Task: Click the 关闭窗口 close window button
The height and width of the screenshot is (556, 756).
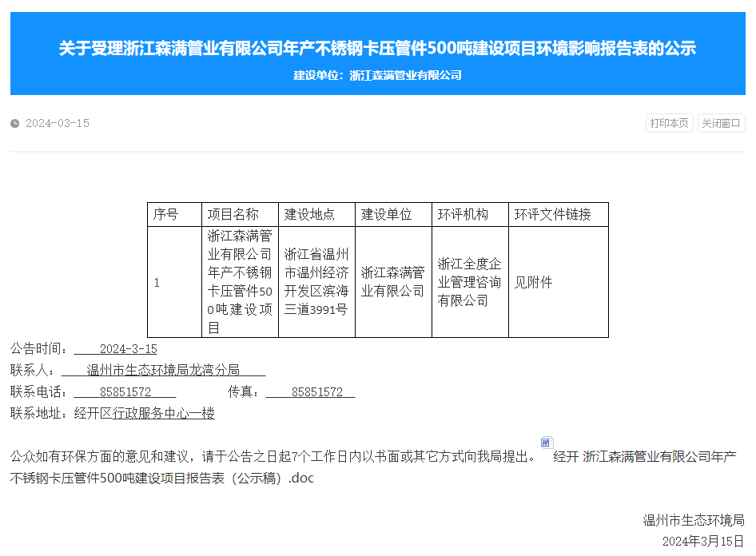Action: tap(722, 123)
